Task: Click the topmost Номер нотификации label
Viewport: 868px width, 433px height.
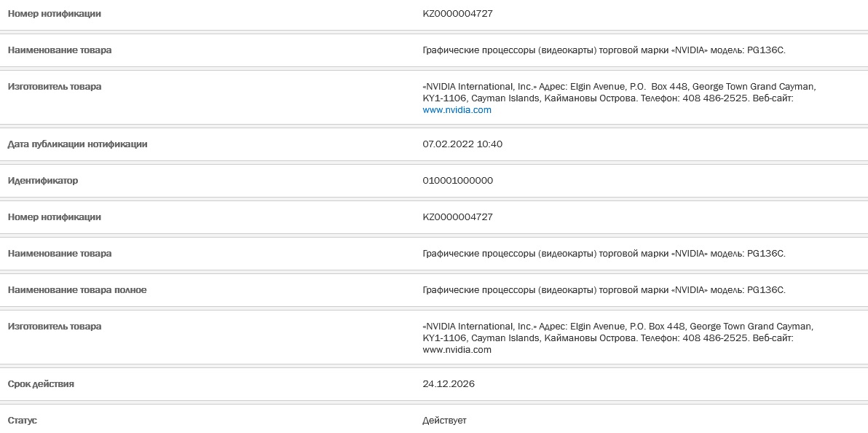Action: [54, 14]
